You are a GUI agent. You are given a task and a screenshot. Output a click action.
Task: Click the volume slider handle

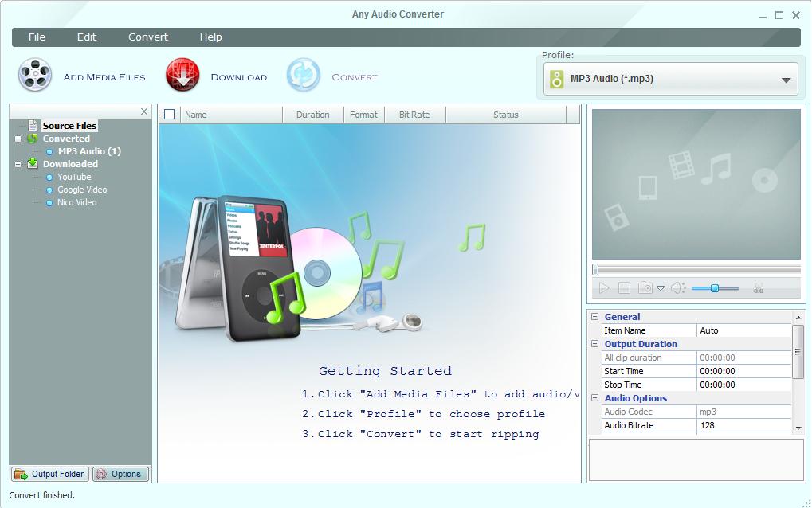coord(715,288)
